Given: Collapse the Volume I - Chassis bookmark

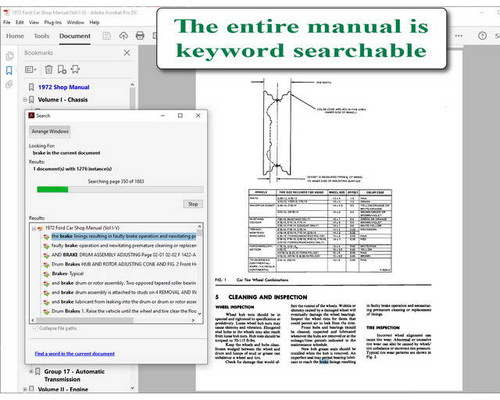Looking at the screenshot, I should [x=25, y=100].
